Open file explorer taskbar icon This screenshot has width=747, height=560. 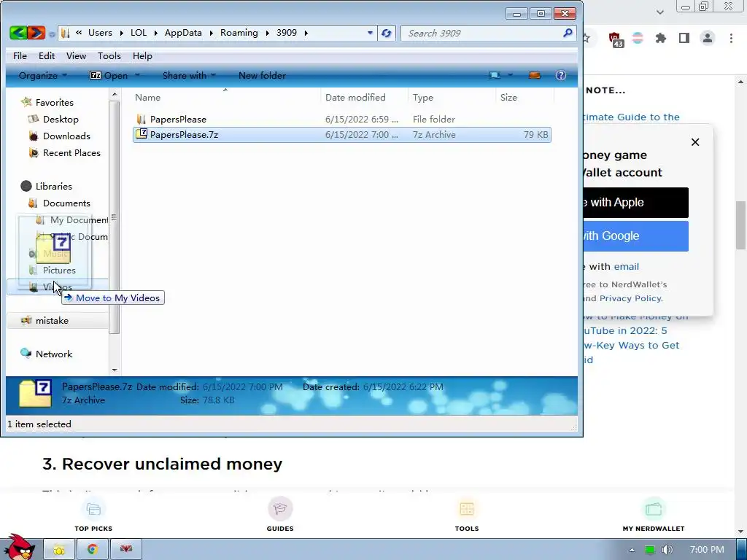[x=59, y=550]
